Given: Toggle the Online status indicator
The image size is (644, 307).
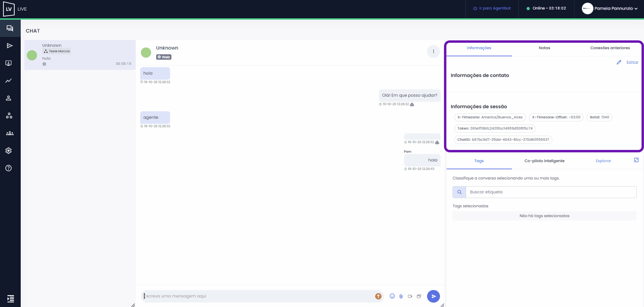Looking at the screenshot, I should pos(546,8).
